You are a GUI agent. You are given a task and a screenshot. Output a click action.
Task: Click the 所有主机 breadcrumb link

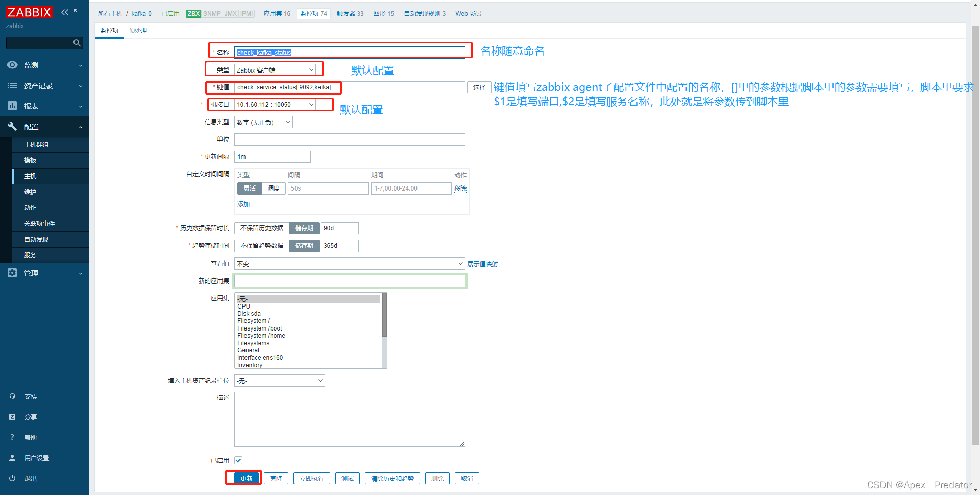tap(110, 14)
